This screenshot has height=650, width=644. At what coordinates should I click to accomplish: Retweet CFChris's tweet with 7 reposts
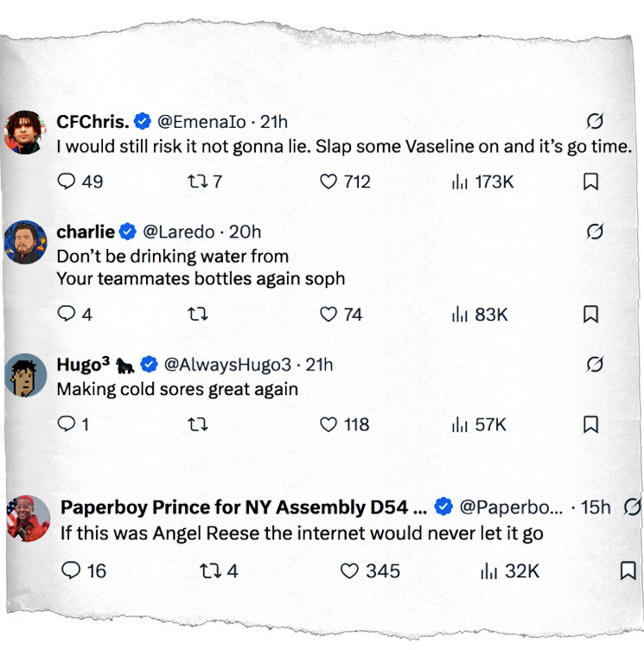pyautogui.click(x=196, y=182)
